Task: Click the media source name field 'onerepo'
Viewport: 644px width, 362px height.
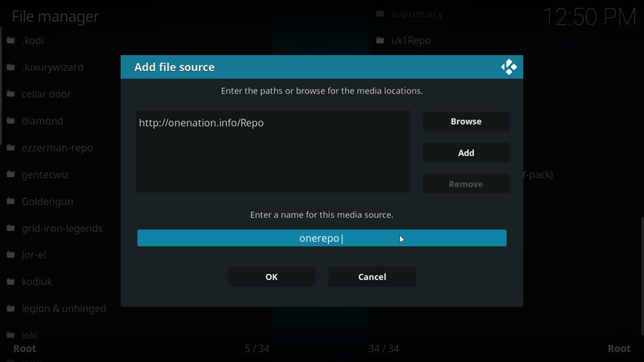Action: pyautogui.click(x=321, y=238)
